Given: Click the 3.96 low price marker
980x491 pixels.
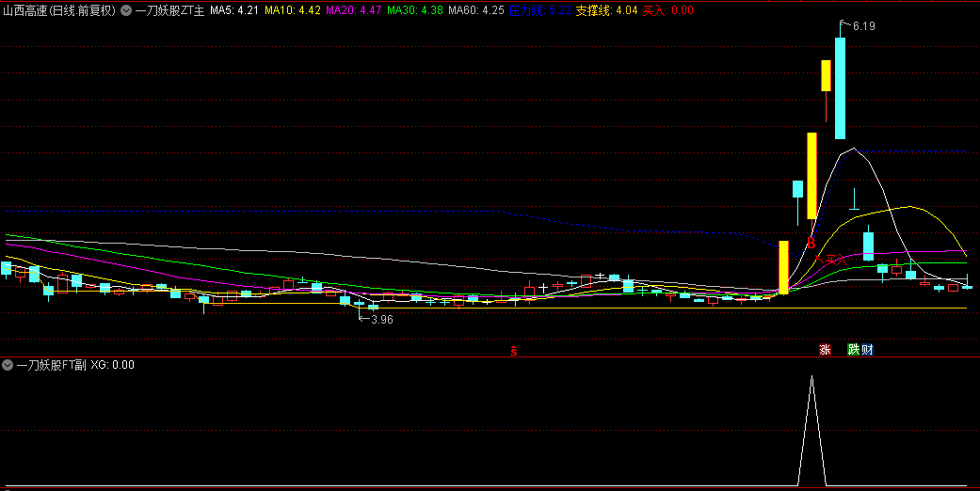Looking at the screenshot, I should pyautogui.click(x=381, y=320).
